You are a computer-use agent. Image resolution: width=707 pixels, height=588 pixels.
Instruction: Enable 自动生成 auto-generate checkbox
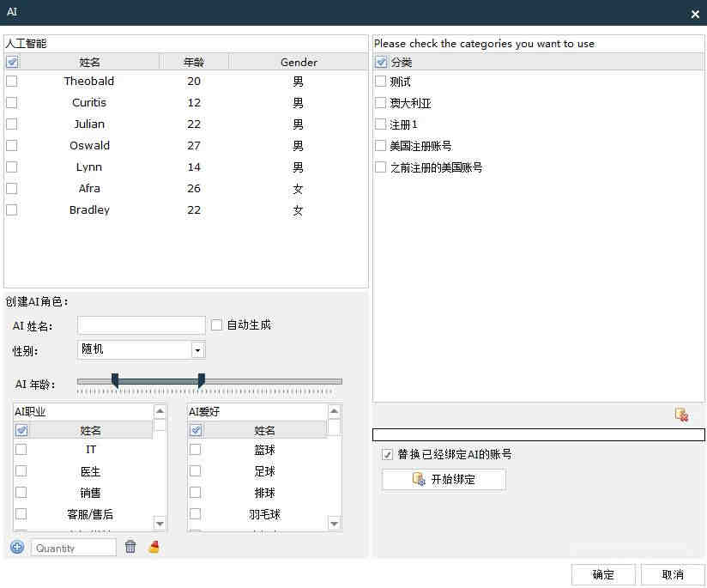[216, 325]
